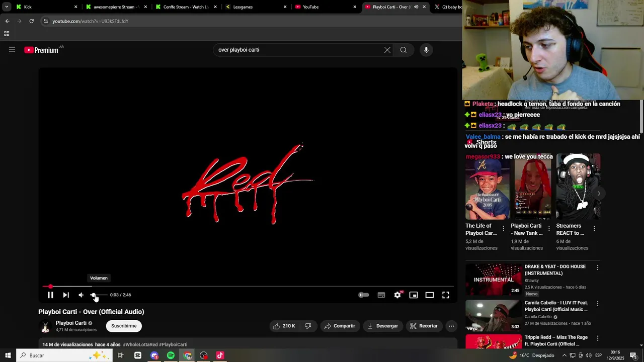This screenshot has width=644, height=362.
Task: Open the browser tab search dropdown
Action: (7, 7)
